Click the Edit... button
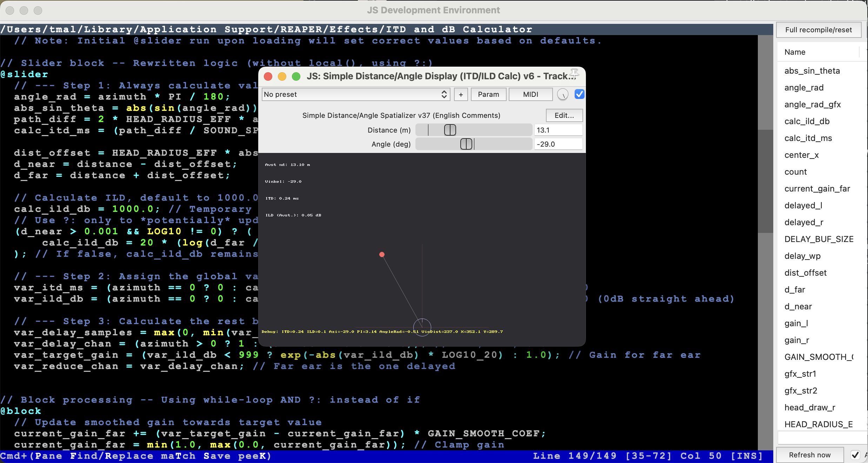The image size is (868, 463). point(564,115)
